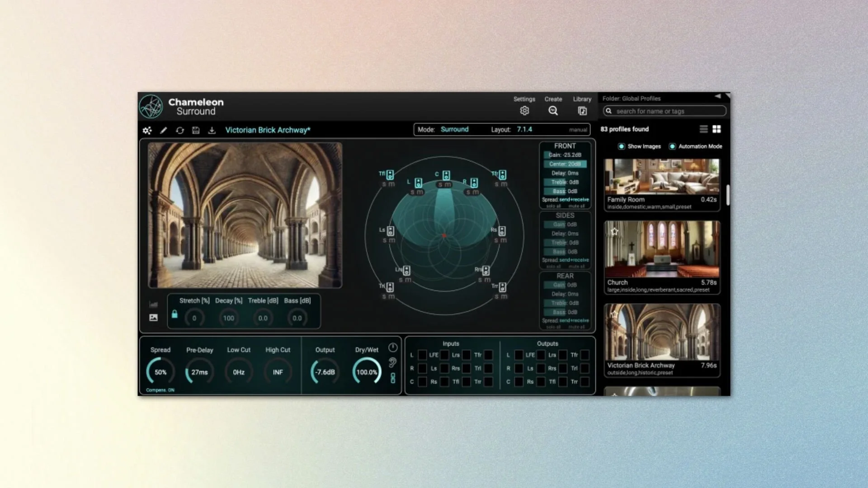Image resolution: width=868 pixels, height=488 pixels.
Task: Click the Center speaker icon
Action: tap(446, 175)
